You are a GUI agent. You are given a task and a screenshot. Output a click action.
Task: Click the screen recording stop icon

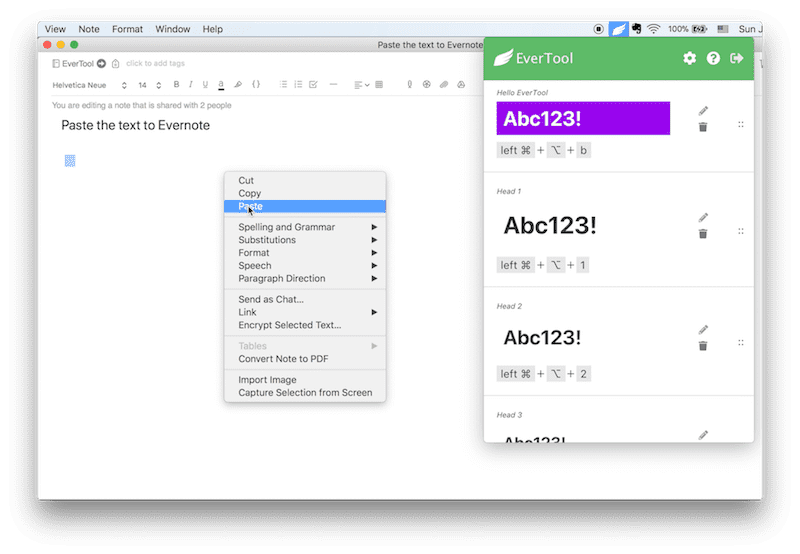[x=599, y=29]
